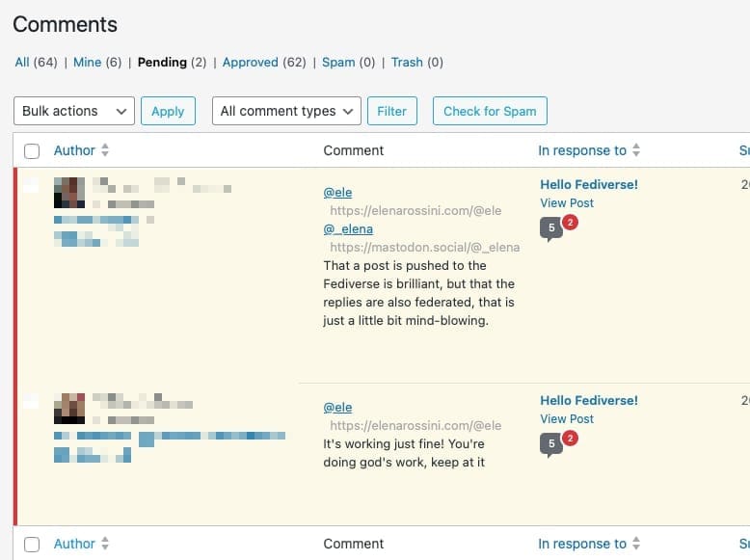The width and height of the screenshot is (750, 560).
Task: Toggle the select all checkbox in footer
Action: pos(32,545)
